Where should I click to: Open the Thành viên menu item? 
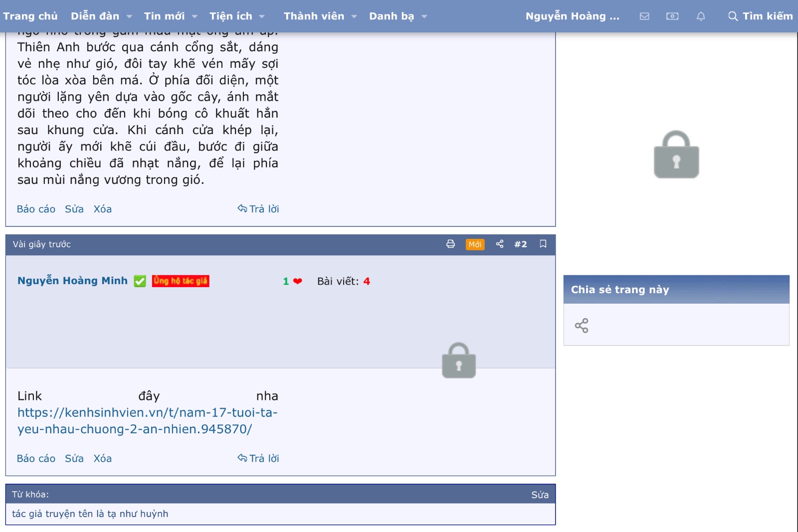coord(314,16)
